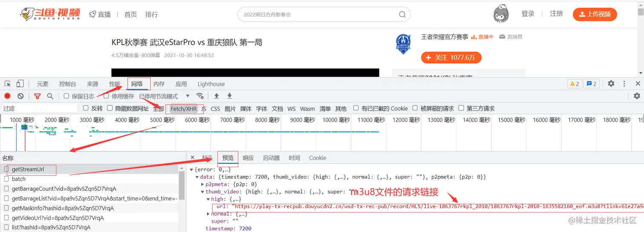Viewport: 644px width, 232px height.
Task: Switch to the Lighthouse panel tab
Action: (211, 84)
